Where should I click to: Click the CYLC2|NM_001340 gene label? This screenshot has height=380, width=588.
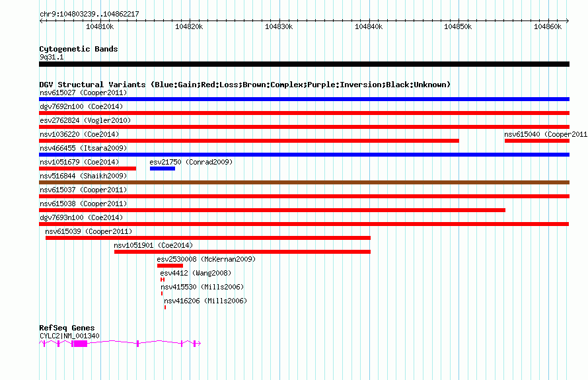pos(70,336)
